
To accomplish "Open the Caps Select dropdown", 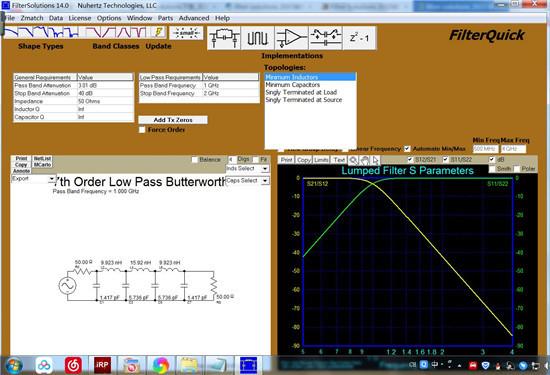I will (248, 181).
